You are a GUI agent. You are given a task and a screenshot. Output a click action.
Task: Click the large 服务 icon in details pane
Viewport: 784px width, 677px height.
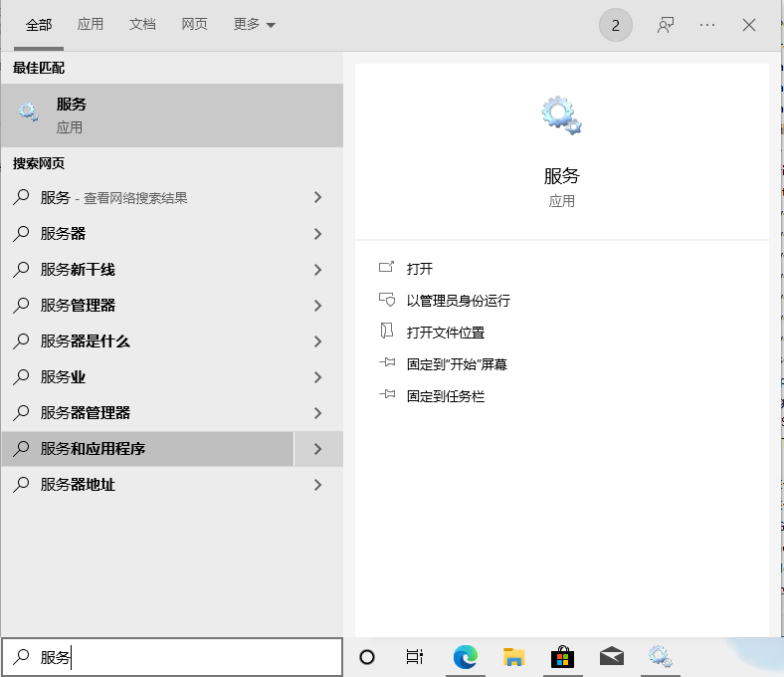click(x=561, y=115)
